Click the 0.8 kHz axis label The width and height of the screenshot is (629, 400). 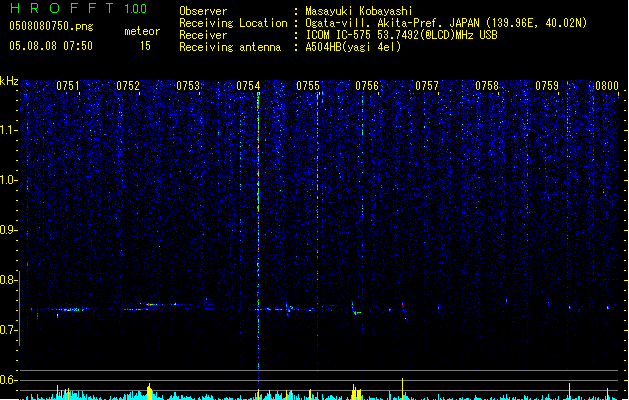pyautogui.click(x=8, y=280)
